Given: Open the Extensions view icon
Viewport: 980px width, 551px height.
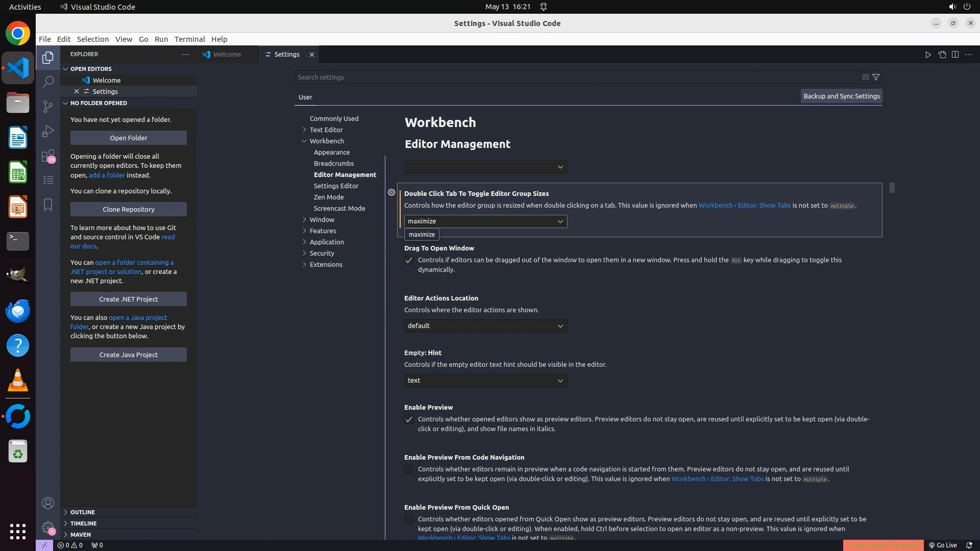Looking at the screenshot, I should click(x=48, y=156).
